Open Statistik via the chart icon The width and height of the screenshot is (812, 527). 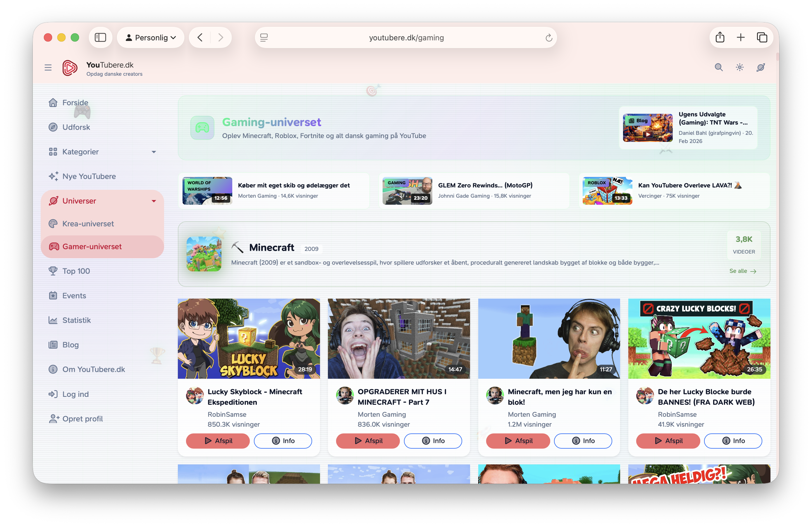53,320
